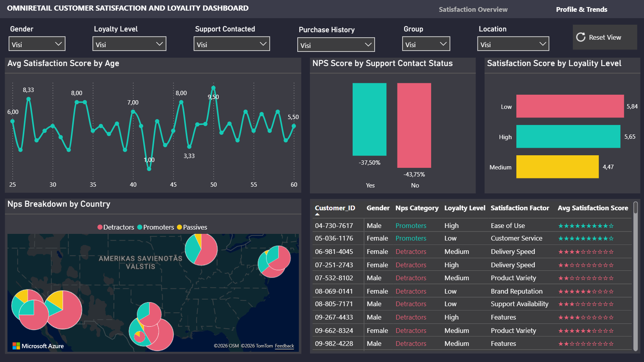Click the Promoters legend marker
The width and height of the screenshot is (644, 362).
pos(140,227)
